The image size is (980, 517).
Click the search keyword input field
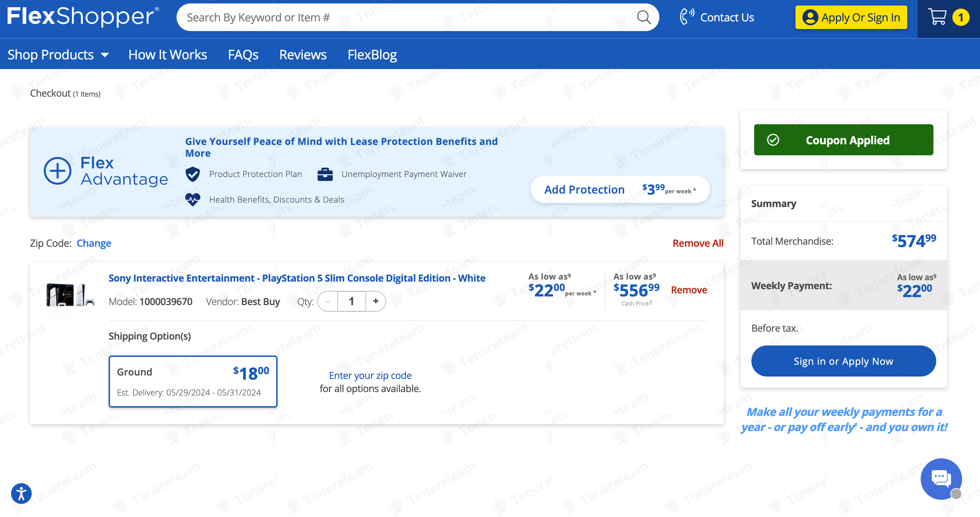pyautogui.click(x=407, y=17)
